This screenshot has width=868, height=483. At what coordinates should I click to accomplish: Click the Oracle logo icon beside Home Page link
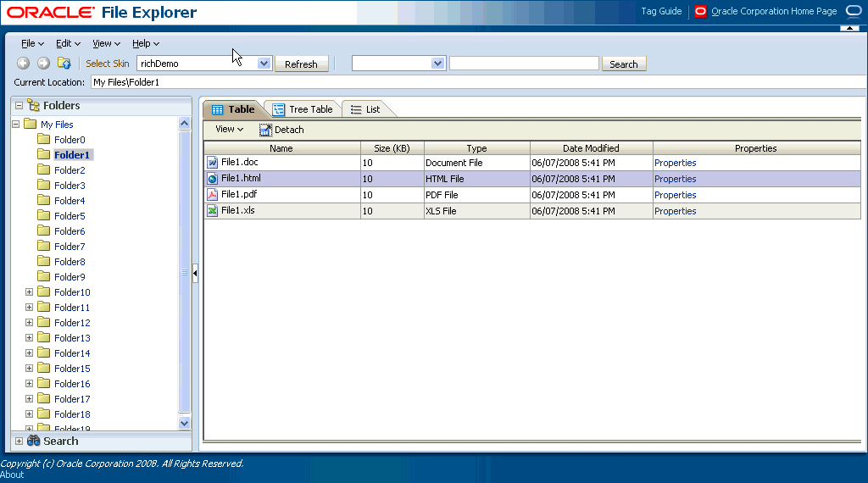tap(700, 12)
